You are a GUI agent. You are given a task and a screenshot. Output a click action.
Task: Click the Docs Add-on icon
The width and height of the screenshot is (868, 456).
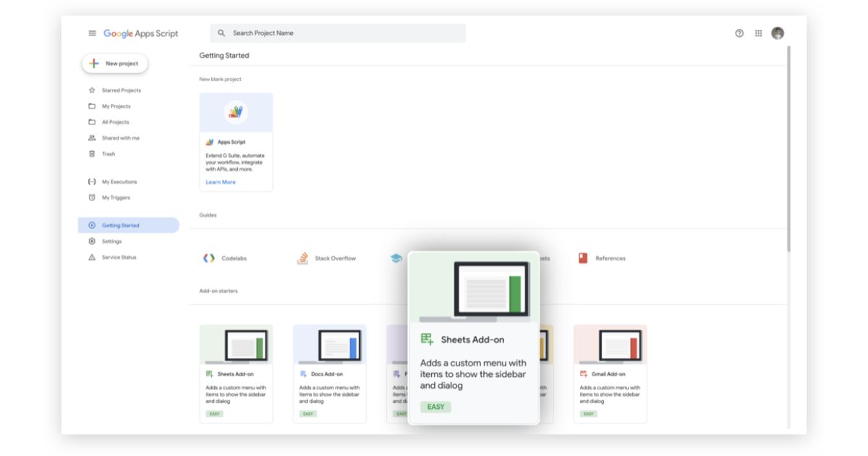click(x=304, y=374)
